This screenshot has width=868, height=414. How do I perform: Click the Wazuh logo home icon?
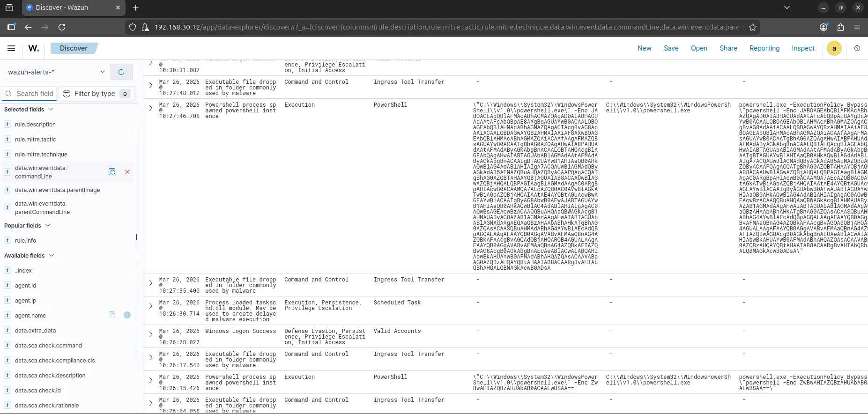click(x=34, y=48)
